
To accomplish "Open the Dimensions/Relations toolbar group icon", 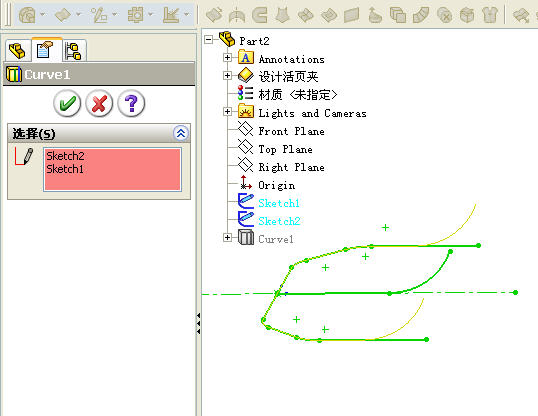I will pyautogui.click(x=171, y=15).
